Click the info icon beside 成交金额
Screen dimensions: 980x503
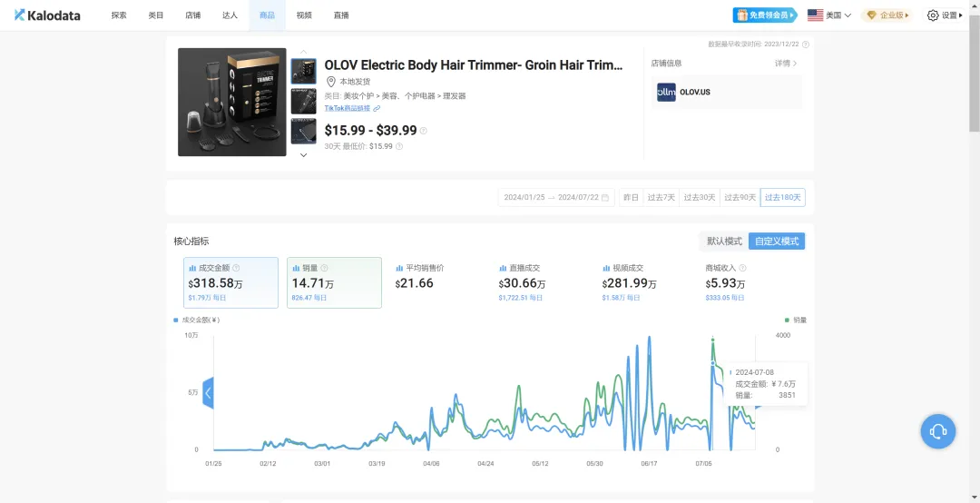[236, 268]
